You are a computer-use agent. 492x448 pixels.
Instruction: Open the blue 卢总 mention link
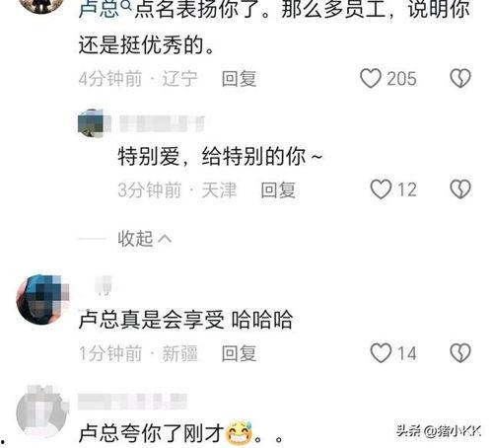click(99, 8)
